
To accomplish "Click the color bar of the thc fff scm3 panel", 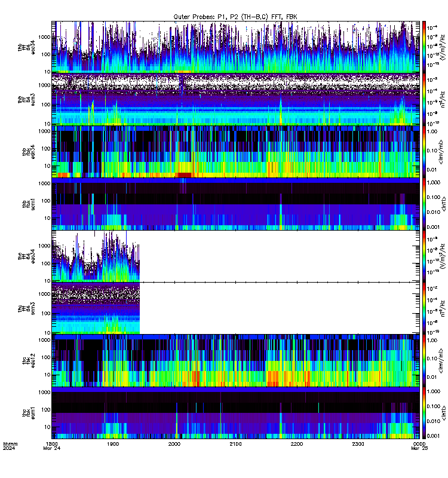I will pos(424,308).
